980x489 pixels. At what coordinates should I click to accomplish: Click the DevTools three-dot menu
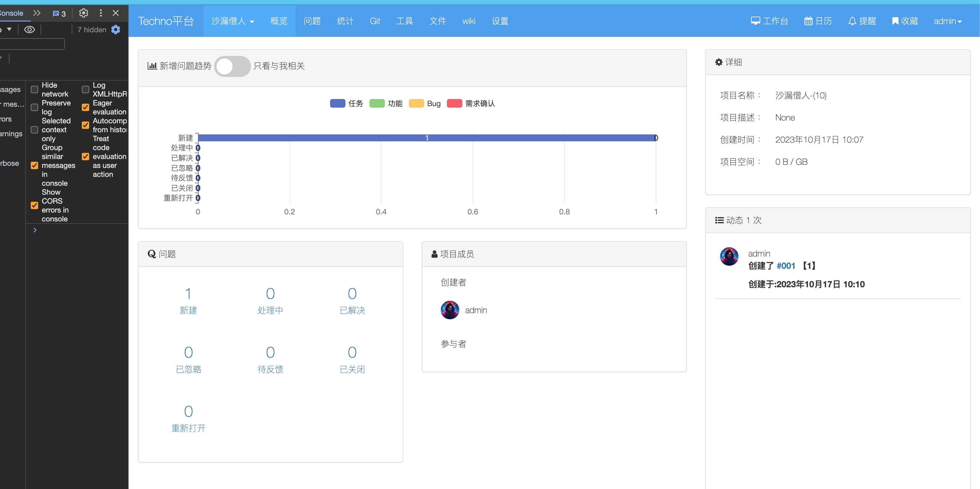101,13
